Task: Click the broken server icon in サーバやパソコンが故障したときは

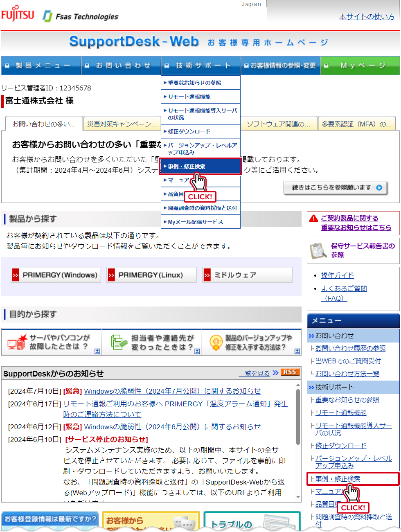Action: pos(17,342)
